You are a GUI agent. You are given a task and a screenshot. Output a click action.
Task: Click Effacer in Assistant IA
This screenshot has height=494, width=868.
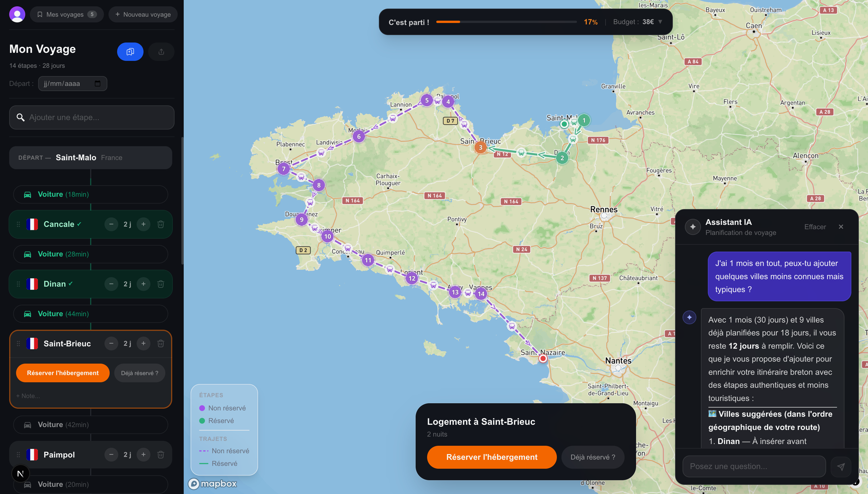tap(815, 227)
